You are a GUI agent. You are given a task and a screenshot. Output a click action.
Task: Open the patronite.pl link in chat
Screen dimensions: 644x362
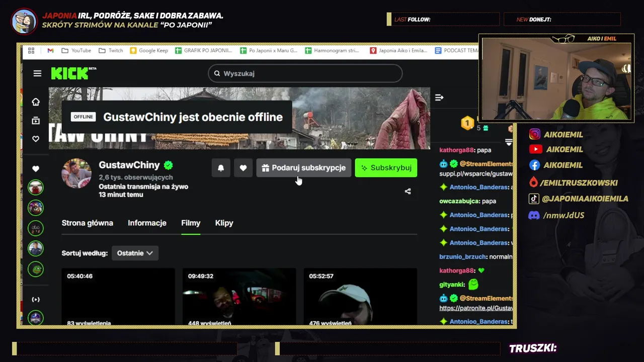pyautogui.click(x=476, y=308)
